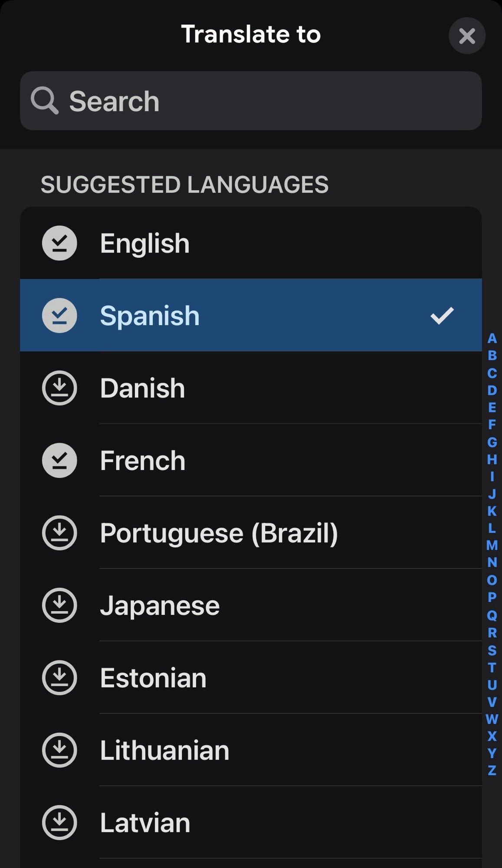Image resolution: width=502 pixels, height=868 pixels.
Task: Jump to letter M in alphabet index
Action: coord(492,545)
